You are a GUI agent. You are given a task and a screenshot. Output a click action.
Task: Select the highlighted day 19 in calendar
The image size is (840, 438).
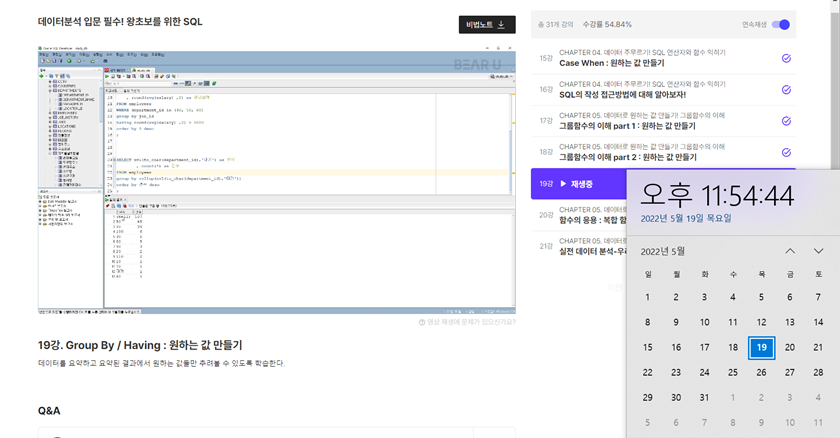point(761,348)
